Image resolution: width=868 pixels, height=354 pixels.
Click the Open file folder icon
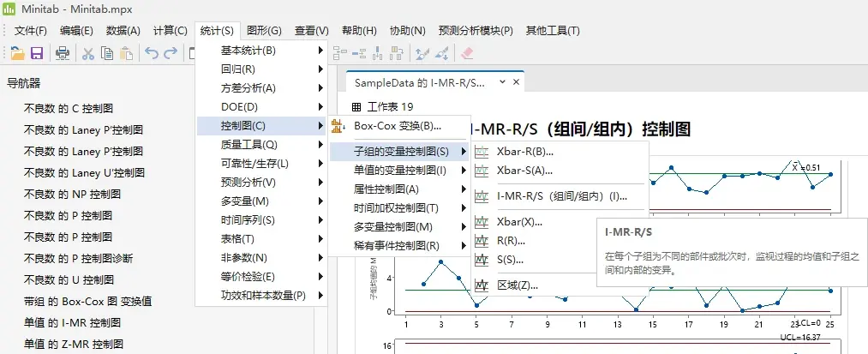[16, 53]
